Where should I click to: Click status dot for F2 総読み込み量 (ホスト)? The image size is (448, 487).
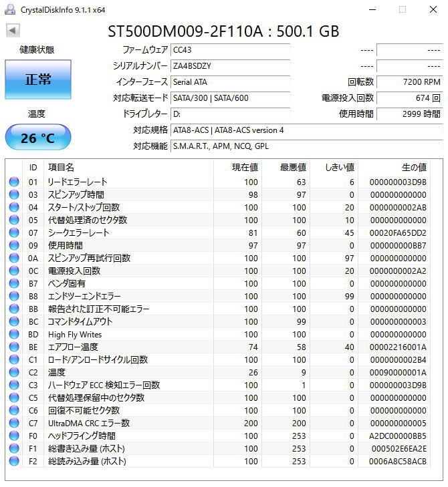pyautogui.click(x=14, y=461)
